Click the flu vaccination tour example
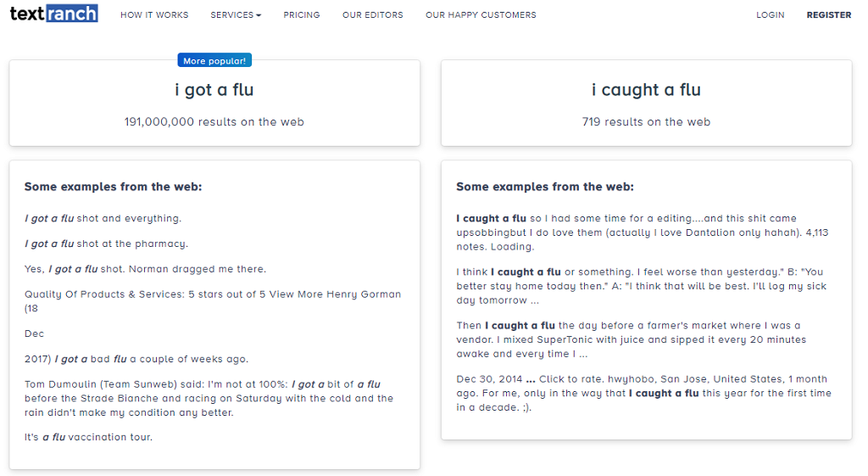 pyautogui.click(x=88, y=437)
